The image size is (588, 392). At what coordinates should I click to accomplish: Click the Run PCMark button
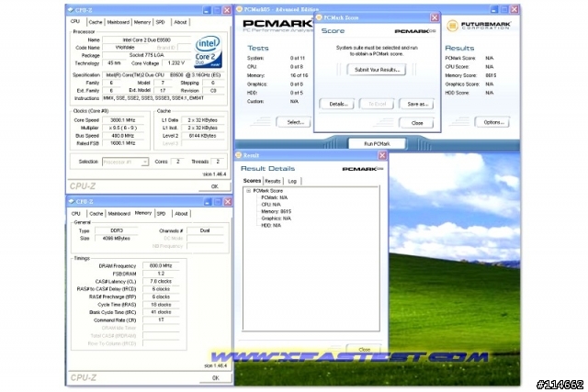(377, 144)
